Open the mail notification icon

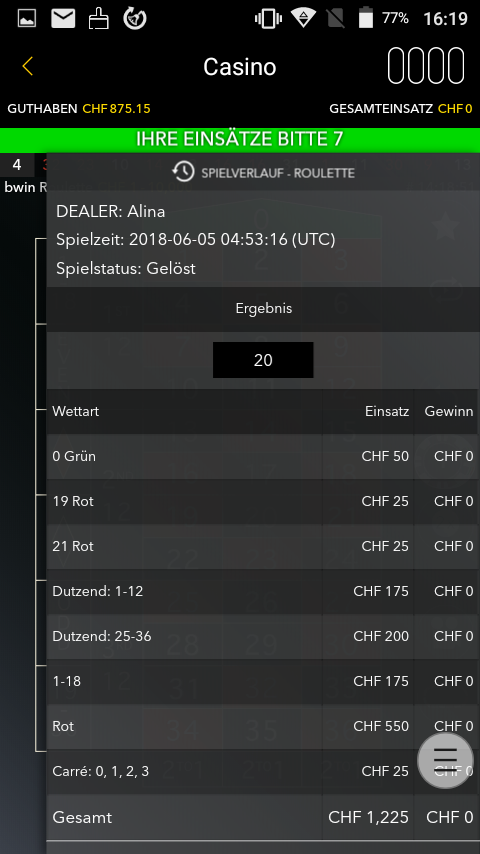[63, 19]
